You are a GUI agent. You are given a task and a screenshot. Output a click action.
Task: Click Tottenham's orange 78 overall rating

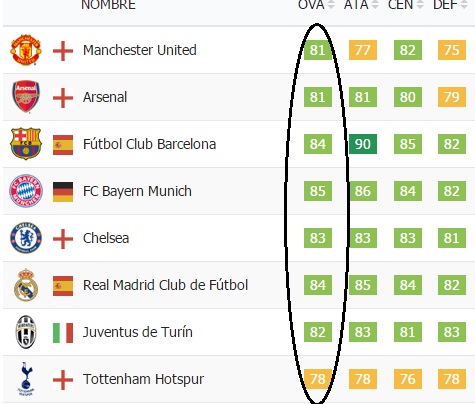(x=318, y=379)
